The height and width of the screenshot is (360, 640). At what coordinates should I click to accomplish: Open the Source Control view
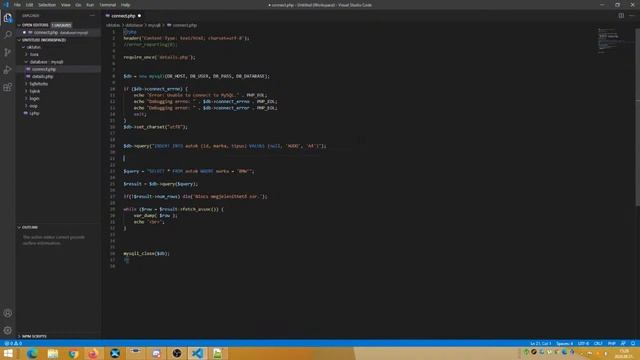click(x=7, y=52)
